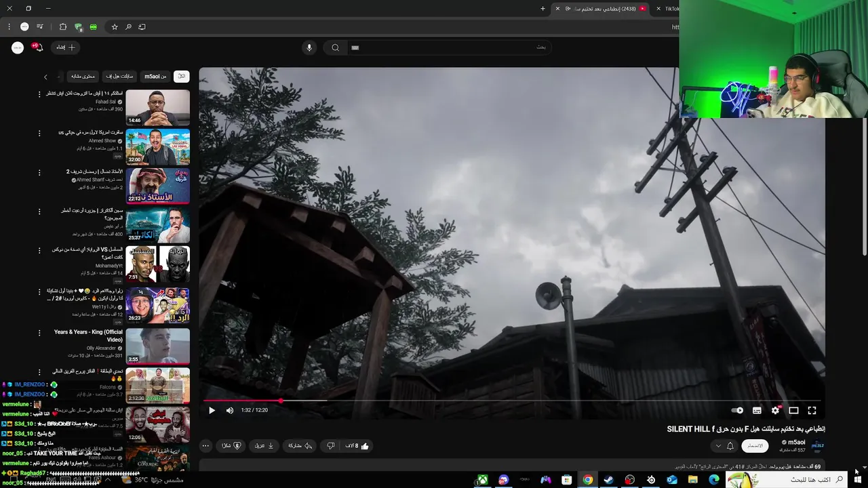Switch to theater mode view
This screenshot has width=868, height=488.
click(793, 410)
